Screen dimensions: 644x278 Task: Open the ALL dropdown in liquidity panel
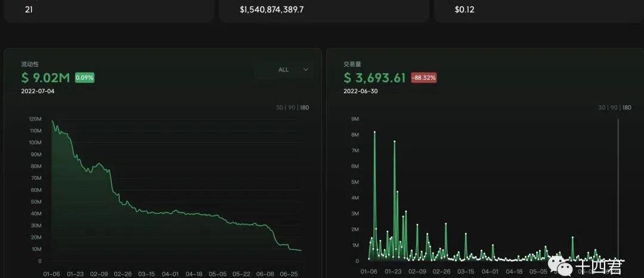284,70
